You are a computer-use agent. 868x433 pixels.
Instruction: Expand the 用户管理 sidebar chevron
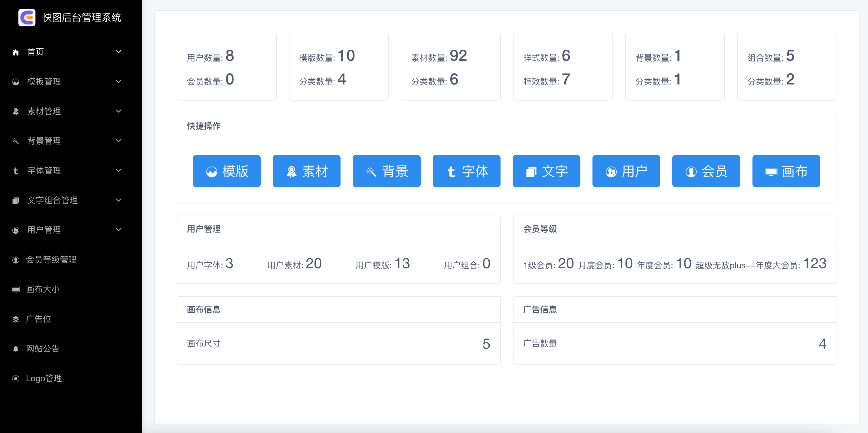coord(118,230)
